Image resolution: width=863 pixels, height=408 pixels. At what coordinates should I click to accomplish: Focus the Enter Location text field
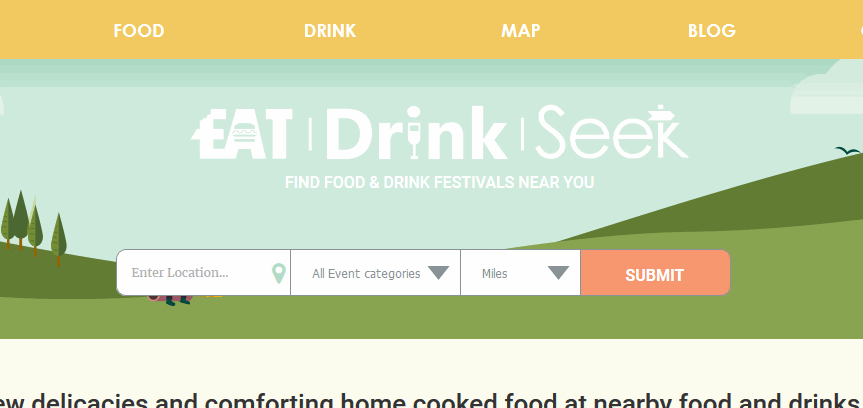[x=204, y=273]
